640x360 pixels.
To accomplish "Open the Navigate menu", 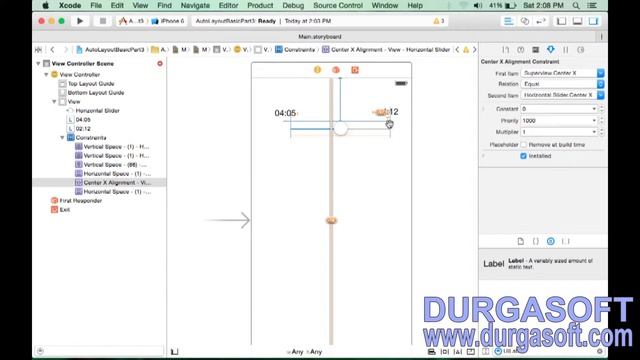I will pyautogui.click(x=195, y=5).
